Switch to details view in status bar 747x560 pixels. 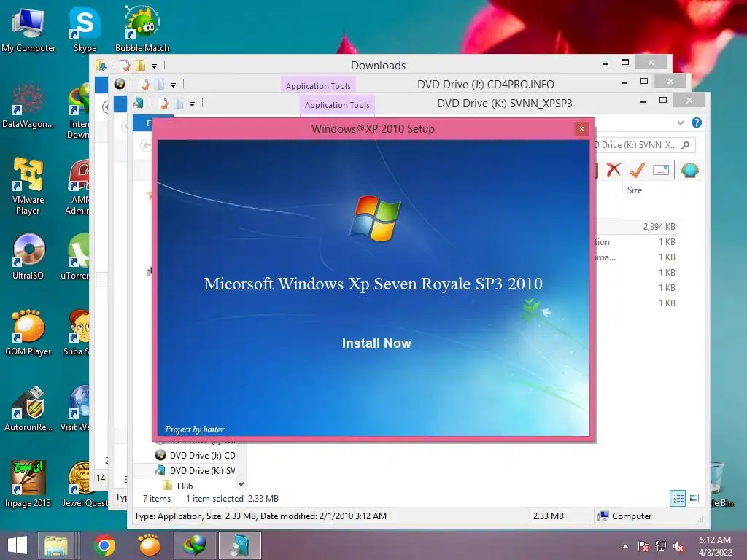[x=678, y=499]
